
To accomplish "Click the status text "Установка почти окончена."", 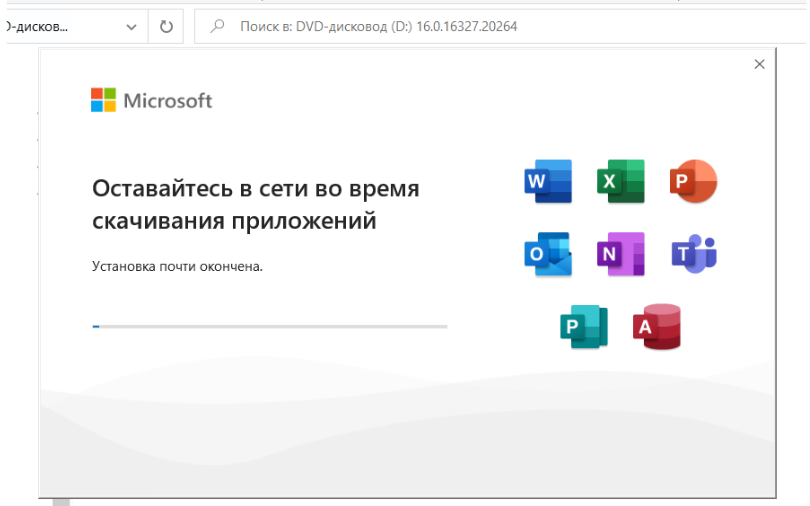I will (177, 267).
